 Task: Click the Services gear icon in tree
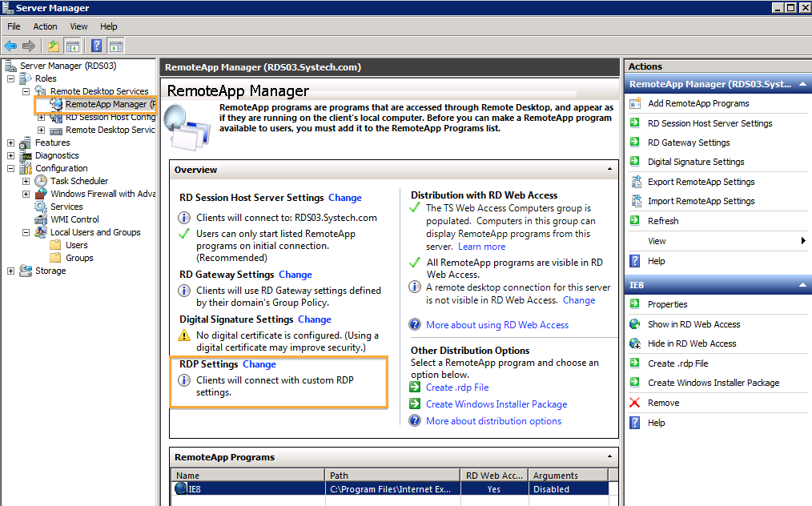pyautogui.click(x=40, y=207)
